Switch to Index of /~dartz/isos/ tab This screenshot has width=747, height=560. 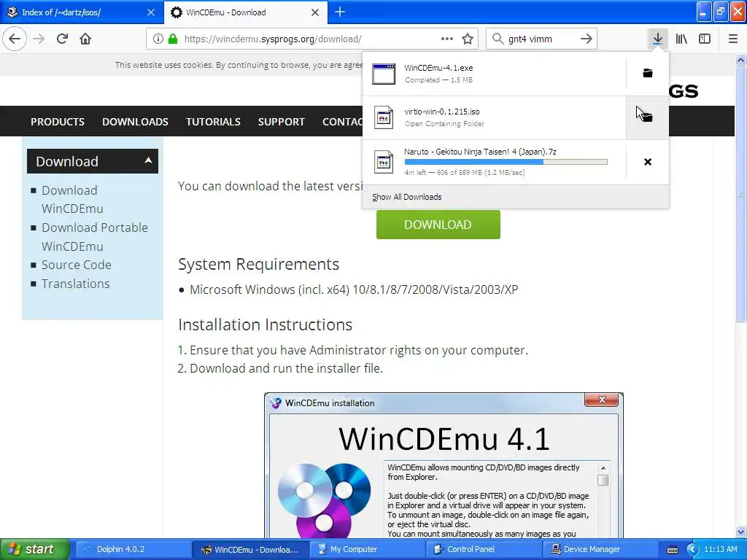(82, 12)
